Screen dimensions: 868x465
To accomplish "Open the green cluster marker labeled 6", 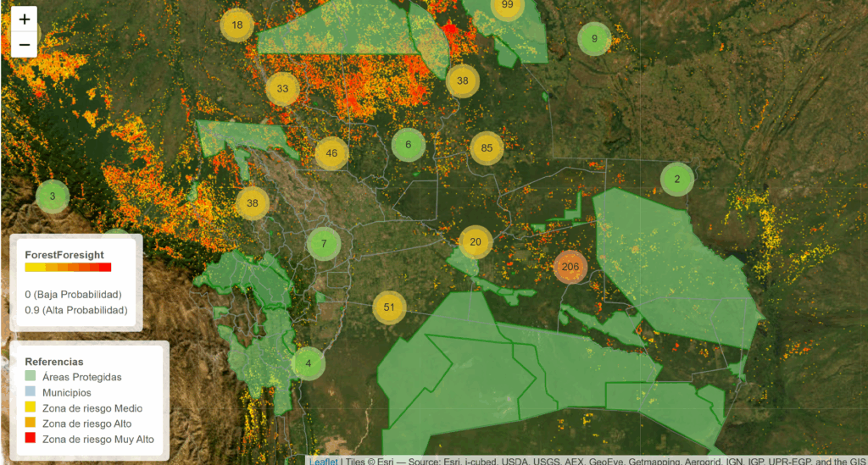I will (x=408, y=144).
